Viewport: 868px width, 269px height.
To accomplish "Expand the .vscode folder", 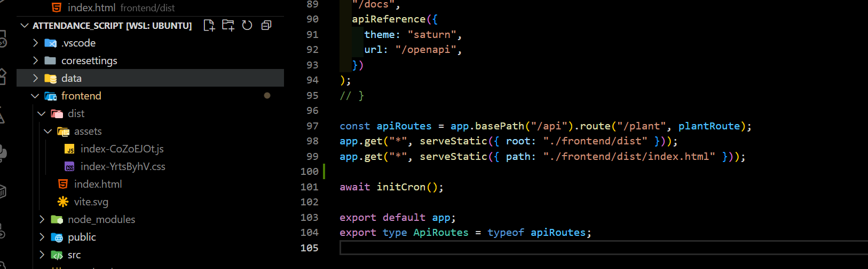I will [x=36, y=43].
